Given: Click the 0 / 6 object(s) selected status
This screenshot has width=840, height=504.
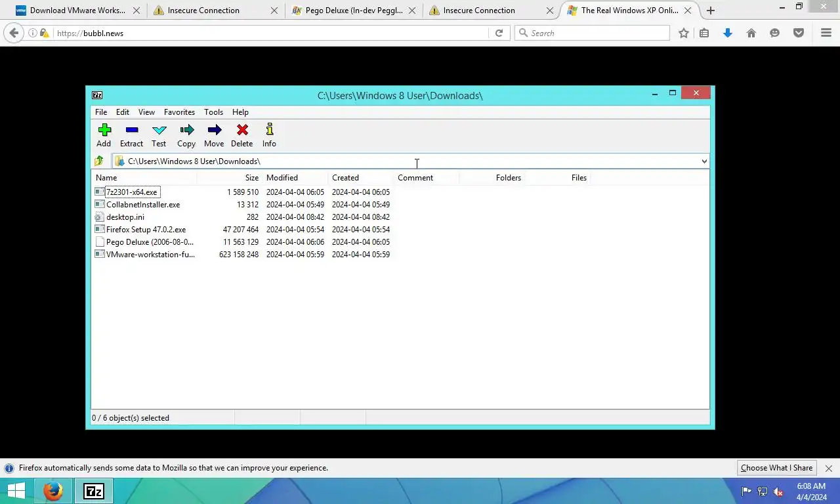Looking at the screenshot, I should tap(131, 418).
